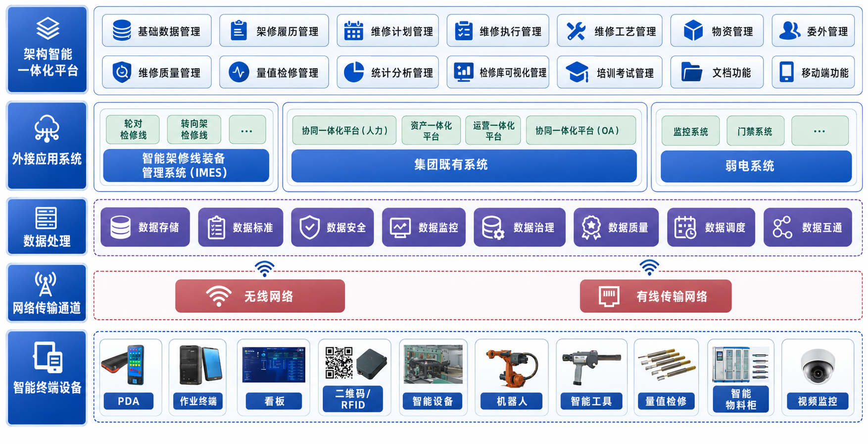Viewport: 868px width, 444px height.
Task: Click the checklist icon beside 维修执行管理
Action: pyautogui.click(x=464, y=31)
